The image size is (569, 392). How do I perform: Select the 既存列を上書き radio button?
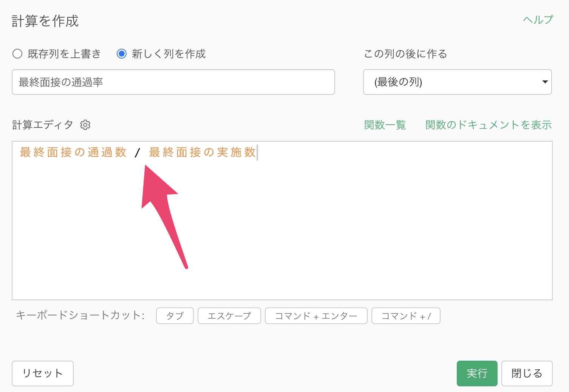(x=17, y=54)
